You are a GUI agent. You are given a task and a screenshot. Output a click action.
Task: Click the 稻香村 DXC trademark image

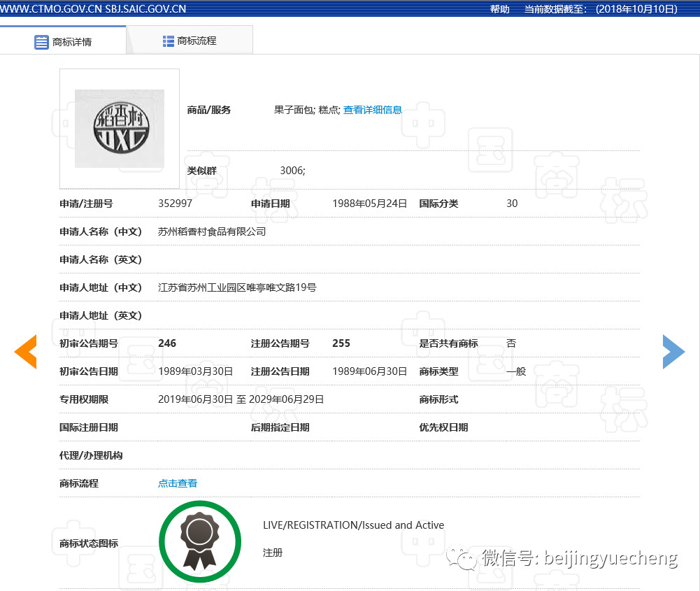(x=120, y=129)
